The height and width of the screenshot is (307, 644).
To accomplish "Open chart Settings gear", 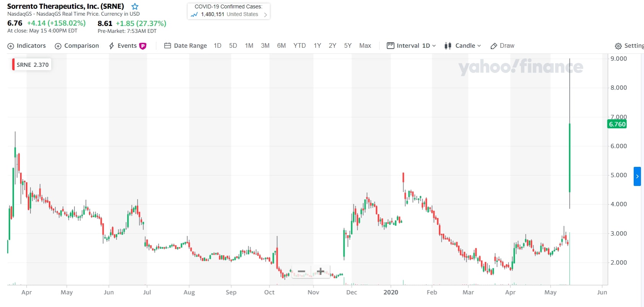I will [618, 46].
